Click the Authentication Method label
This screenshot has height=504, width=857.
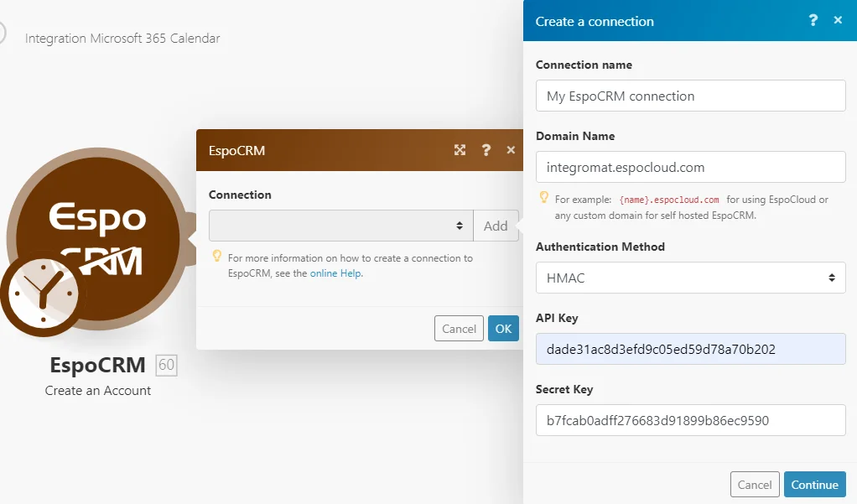pyautogui.click(x=600, y=247)
